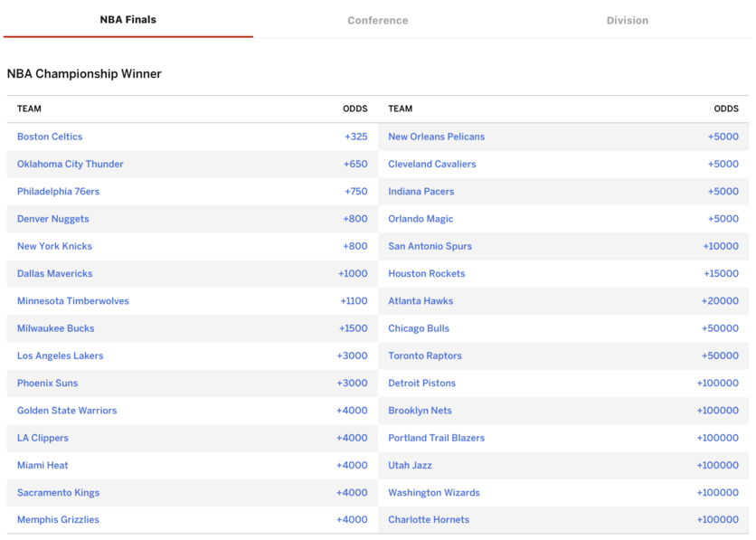Image resolution: width=756 pixels, height=540 pixels.
Task: Select the New York Knicks link
Action: [x=54, y=246]
